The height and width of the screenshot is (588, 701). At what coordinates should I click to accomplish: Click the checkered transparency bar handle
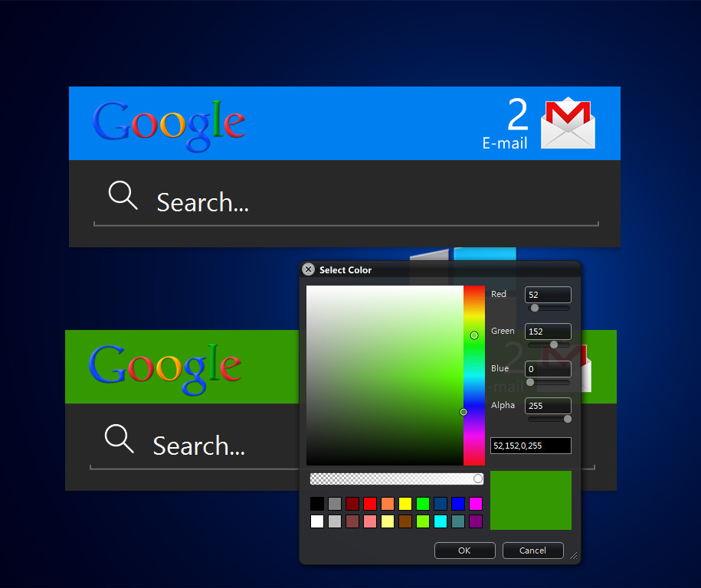click(x=478, y=479)
